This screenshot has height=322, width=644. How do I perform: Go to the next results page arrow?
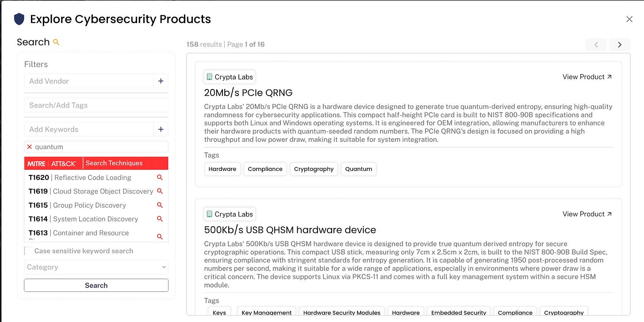(x=620, y=44)
